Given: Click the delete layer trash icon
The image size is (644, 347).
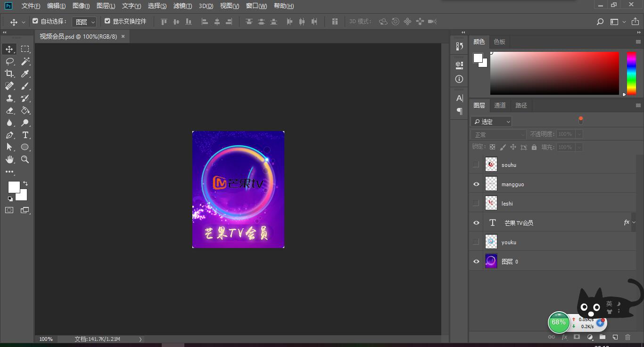Looking at the screenshot, I should (627, 337).
